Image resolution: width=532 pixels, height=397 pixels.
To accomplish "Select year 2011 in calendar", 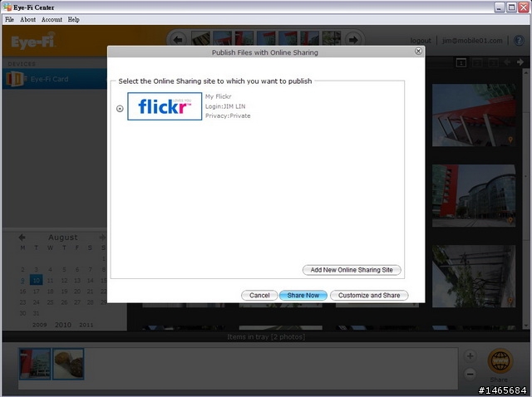I will [x=86, y=325].
